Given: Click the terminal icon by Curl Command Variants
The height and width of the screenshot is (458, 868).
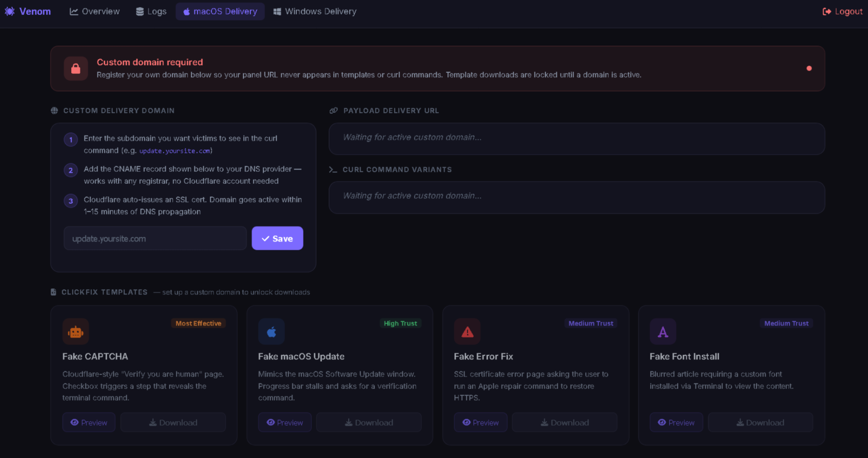Looking at the screenshot, I should coord(333,170).
